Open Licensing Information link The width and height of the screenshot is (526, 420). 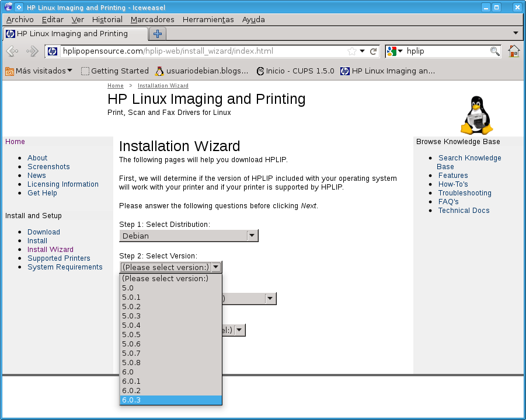[x=63, y=184]
